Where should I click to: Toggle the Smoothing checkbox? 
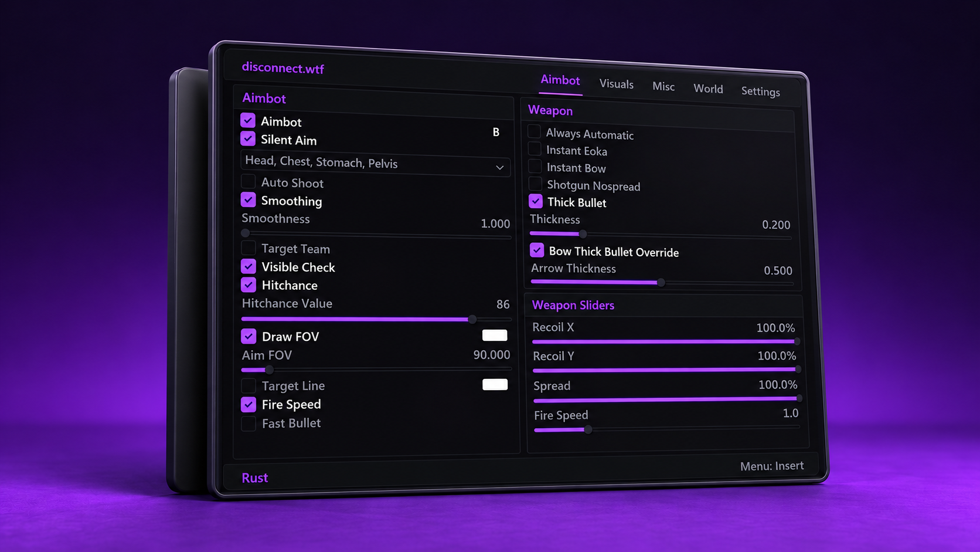[x=249, y=199]
